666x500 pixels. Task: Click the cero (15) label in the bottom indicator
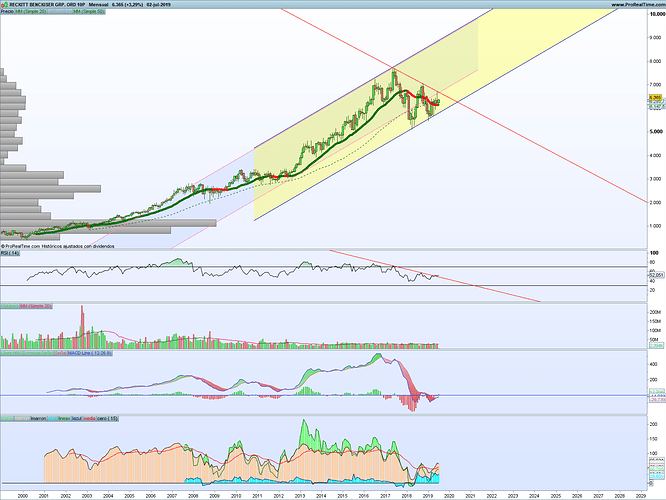(107, 418)
